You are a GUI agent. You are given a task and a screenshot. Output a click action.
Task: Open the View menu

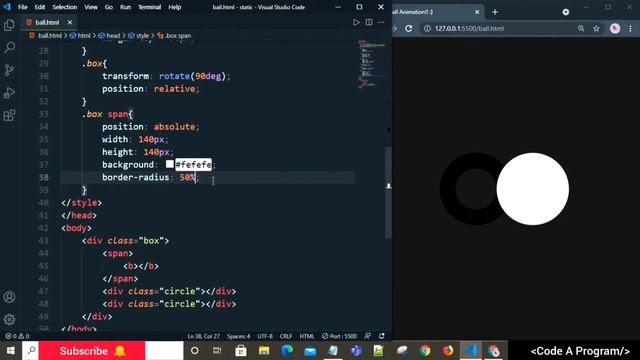point(91,7)
